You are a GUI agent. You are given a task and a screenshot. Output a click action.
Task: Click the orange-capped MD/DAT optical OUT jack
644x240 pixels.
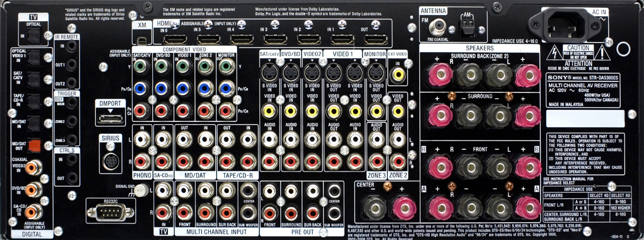click(x=34, y=145)
